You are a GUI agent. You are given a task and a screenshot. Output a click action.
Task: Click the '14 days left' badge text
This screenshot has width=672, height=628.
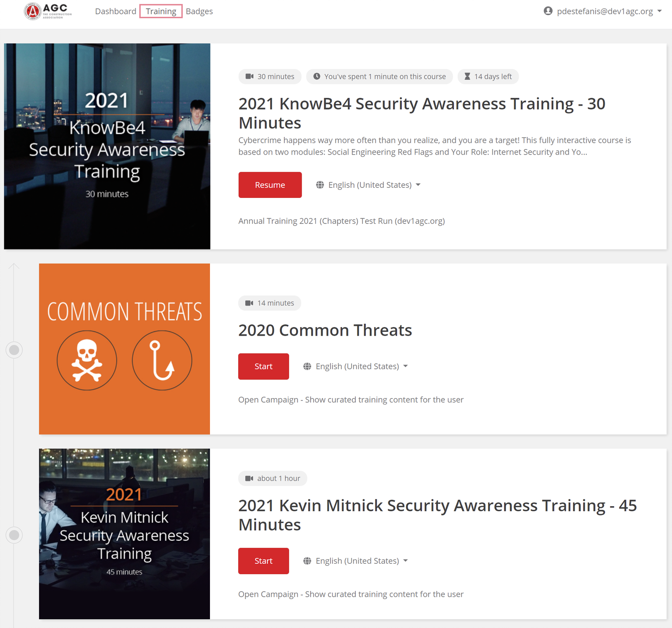point(493,76)
